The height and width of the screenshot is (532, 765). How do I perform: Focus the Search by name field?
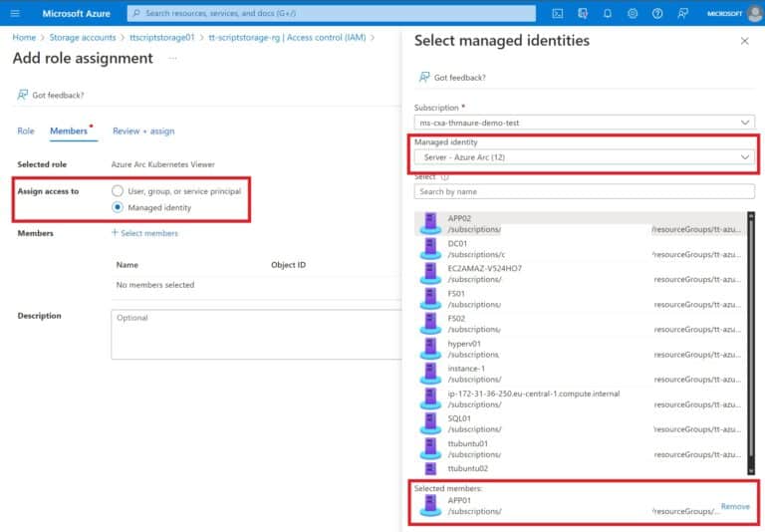tap(585, 192)
